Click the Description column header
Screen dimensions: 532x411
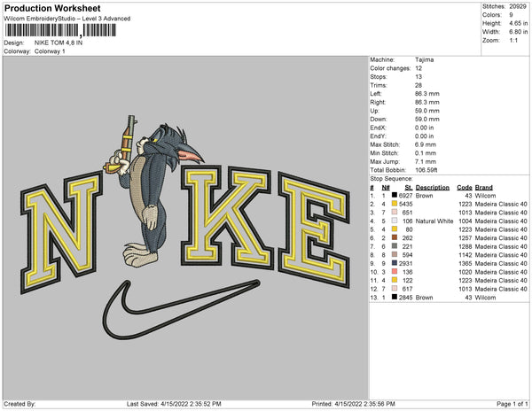point(433,188)
